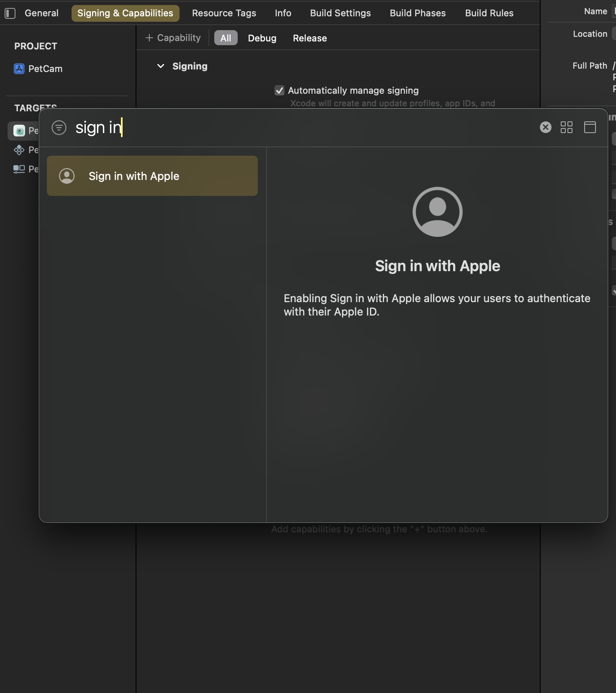Click the PROJECT section header
This screenshot has height=693, width=616.
(x=36, y=46)
